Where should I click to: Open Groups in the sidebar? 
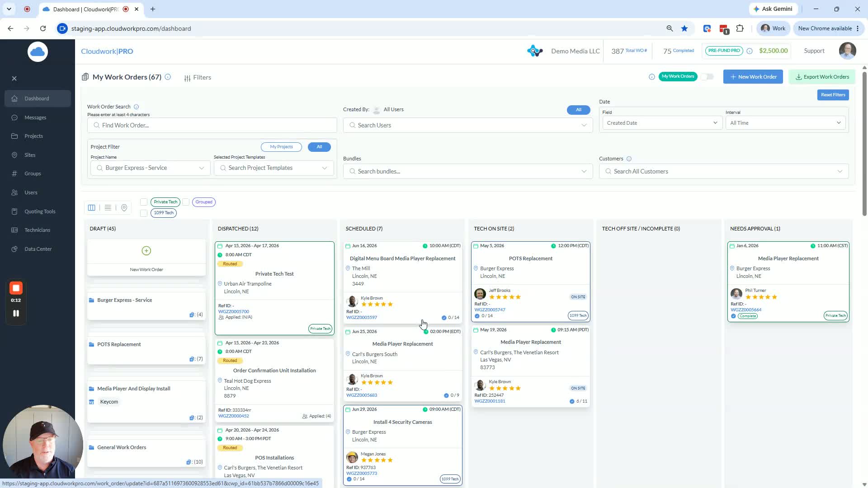pos(33,174)
